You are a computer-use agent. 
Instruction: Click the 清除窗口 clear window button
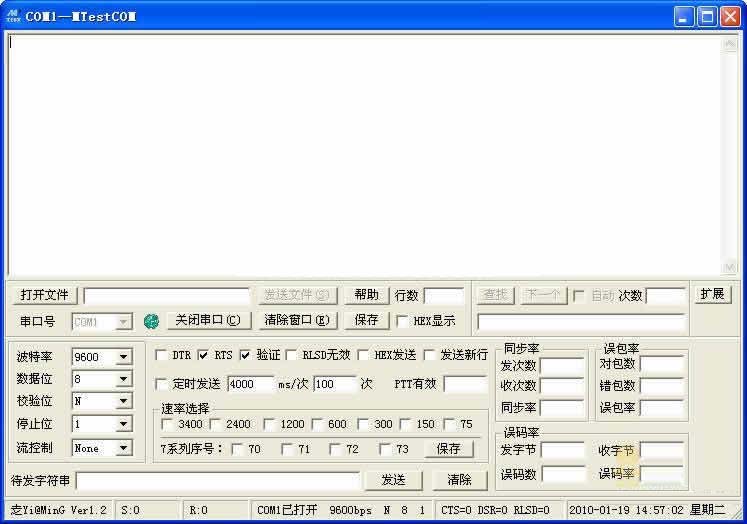pos(296,321)
